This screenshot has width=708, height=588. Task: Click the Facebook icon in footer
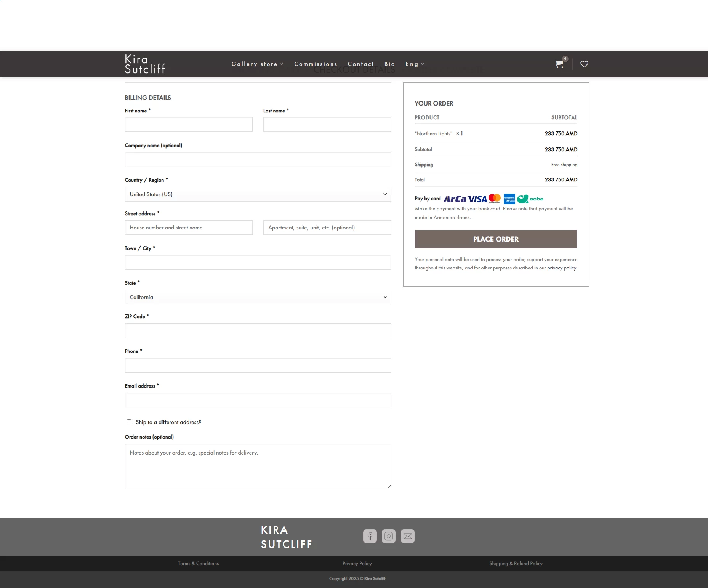[370, 536]
